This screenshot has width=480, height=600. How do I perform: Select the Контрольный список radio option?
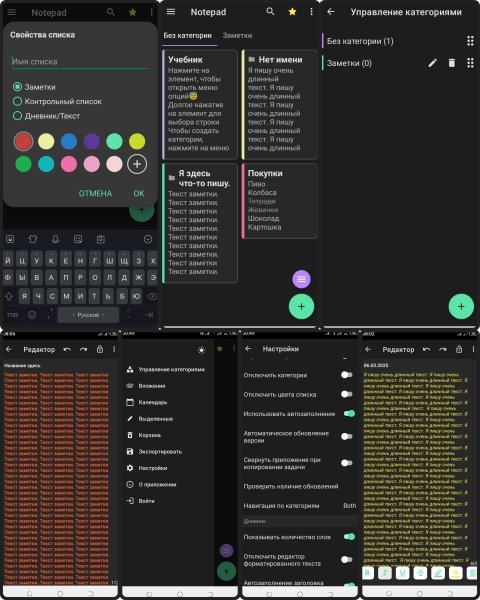tap(57, 101)
